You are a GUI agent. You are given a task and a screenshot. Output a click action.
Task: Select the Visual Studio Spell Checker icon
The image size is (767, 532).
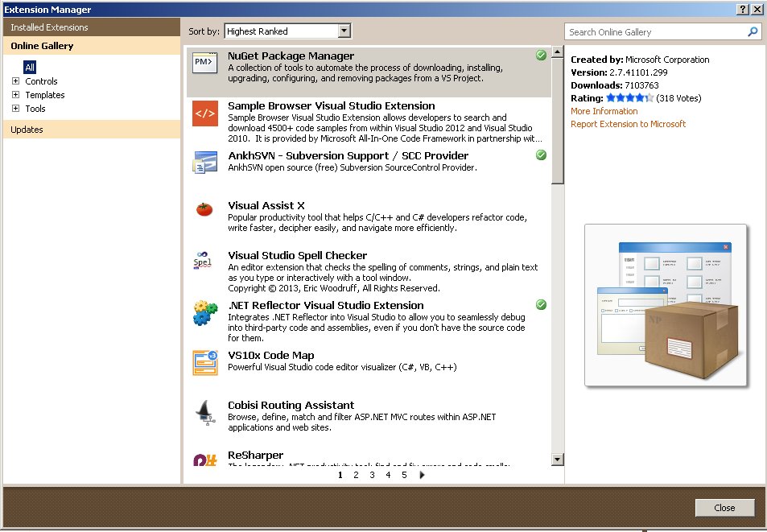(x=204, y=261)
